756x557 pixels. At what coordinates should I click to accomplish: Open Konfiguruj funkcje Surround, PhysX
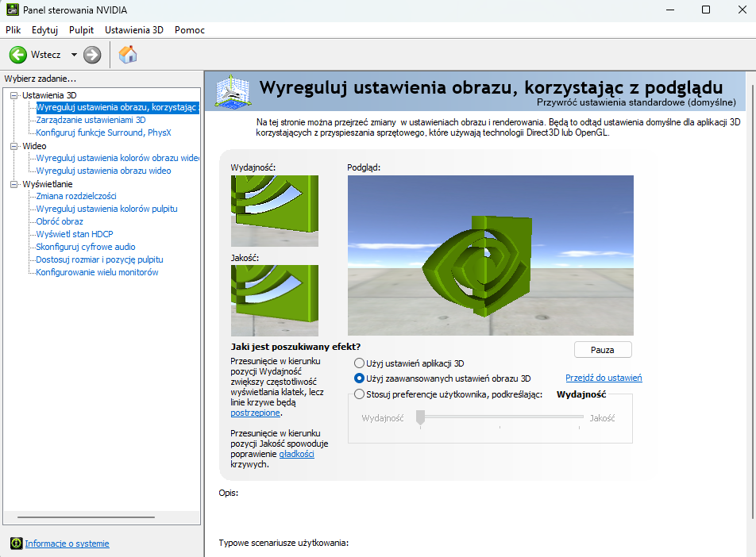click(104, 133)
